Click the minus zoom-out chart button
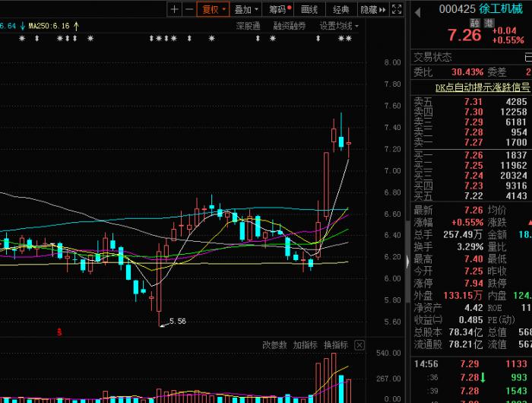 (x=188, y=9)
